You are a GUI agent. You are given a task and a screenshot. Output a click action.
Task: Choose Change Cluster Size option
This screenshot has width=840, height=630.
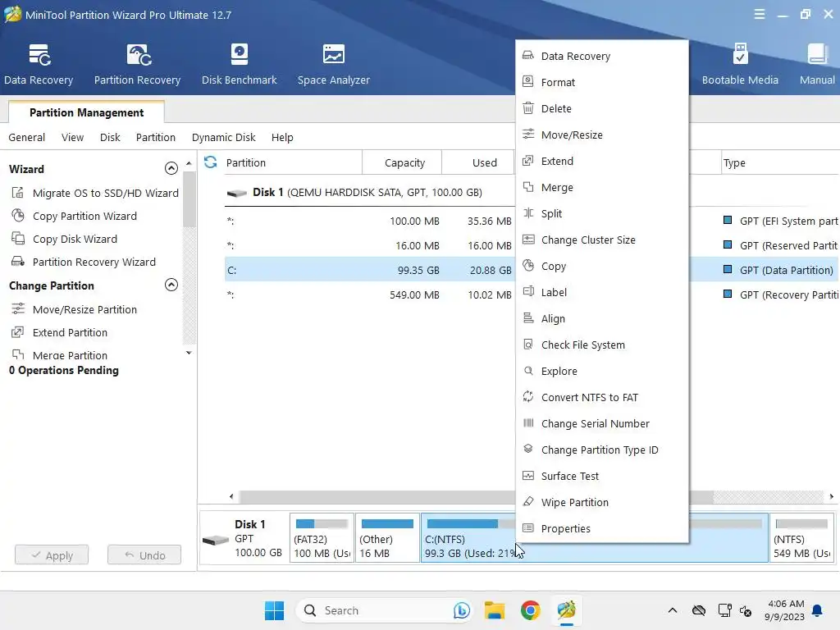[x=601, y=240]
